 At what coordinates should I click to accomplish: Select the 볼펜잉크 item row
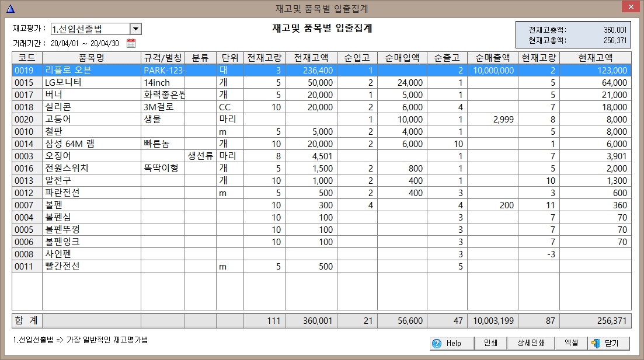point(322,242)
